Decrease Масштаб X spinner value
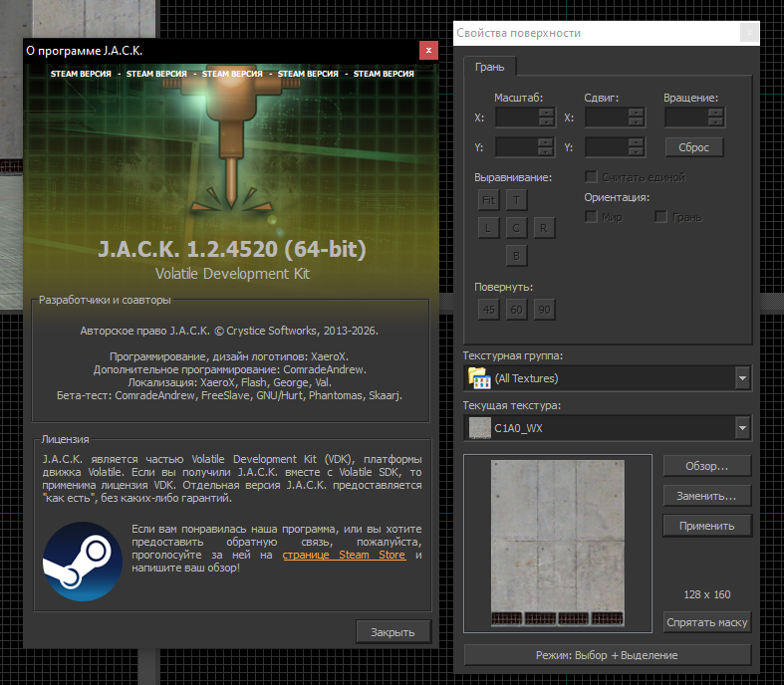The height and width of the screenshot is (685, 784). (x=547, y=121)
